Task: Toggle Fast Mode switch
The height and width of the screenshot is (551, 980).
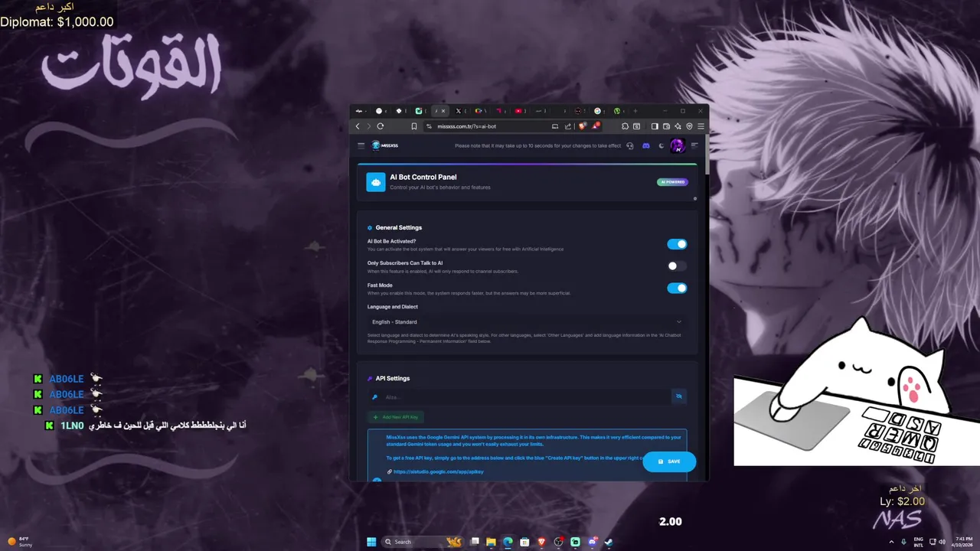Action: 677,288
